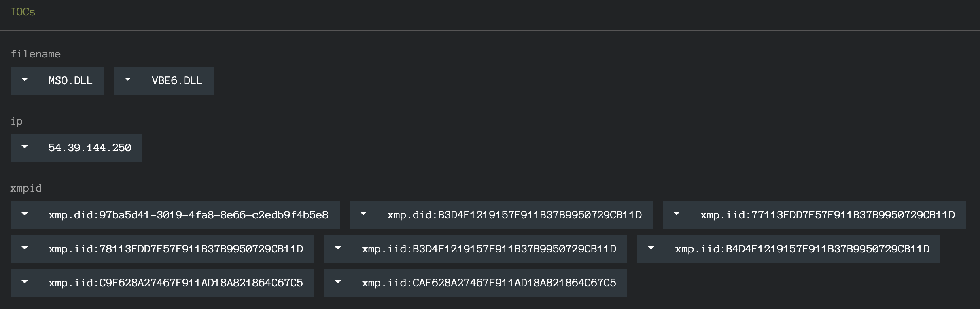Open caret for xmp.iid:B4D4F1219157E911 entry
Screen dimensions: 980x309
tap(651, 248)
